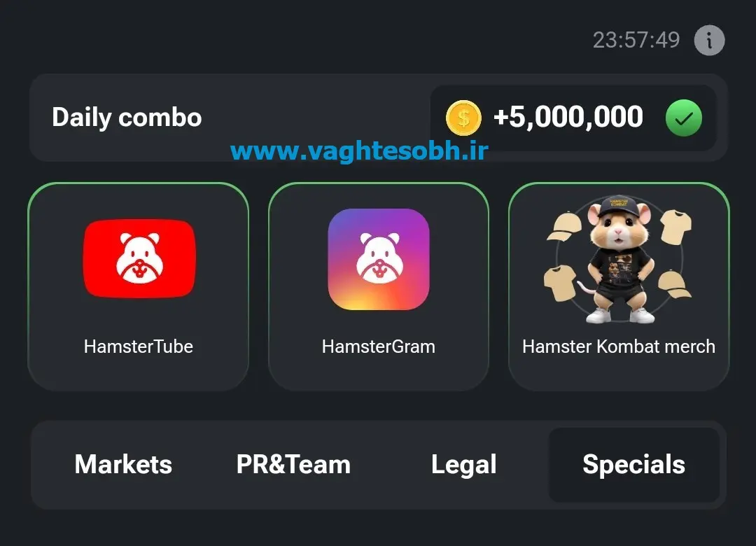Screen dimensions: 756x546
Task: Open the Hamster Kombat merch card label
Action: point(619,346)
